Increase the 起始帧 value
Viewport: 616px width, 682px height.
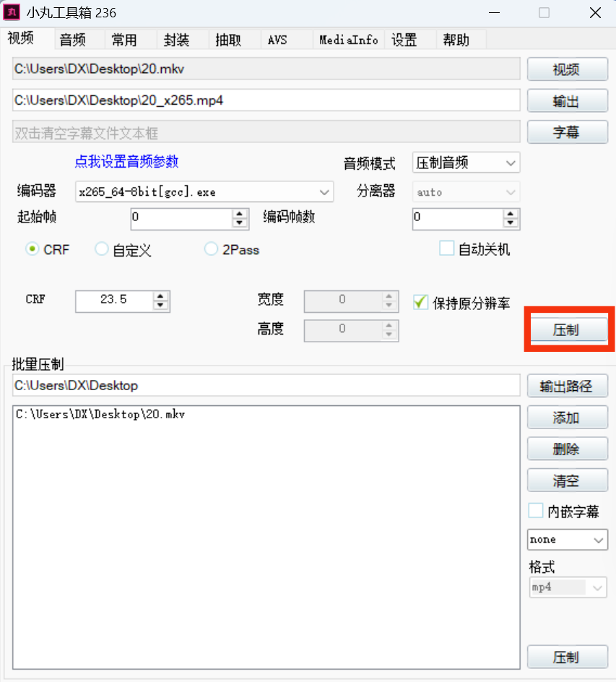[240, 214]
